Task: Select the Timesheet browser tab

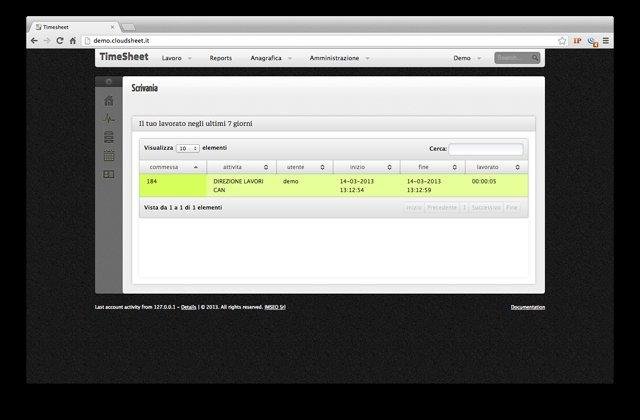Action: click(x=73, y=27)
